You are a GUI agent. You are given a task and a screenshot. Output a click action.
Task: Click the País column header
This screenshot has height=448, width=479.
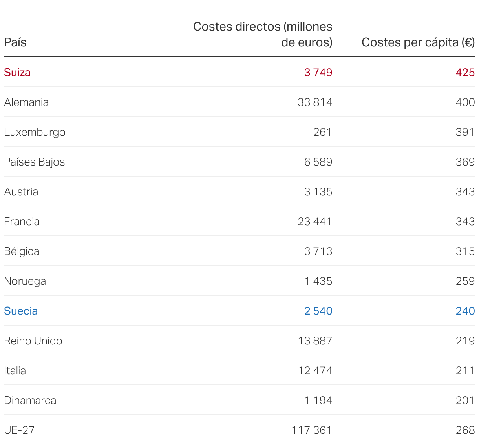(15, 42)
